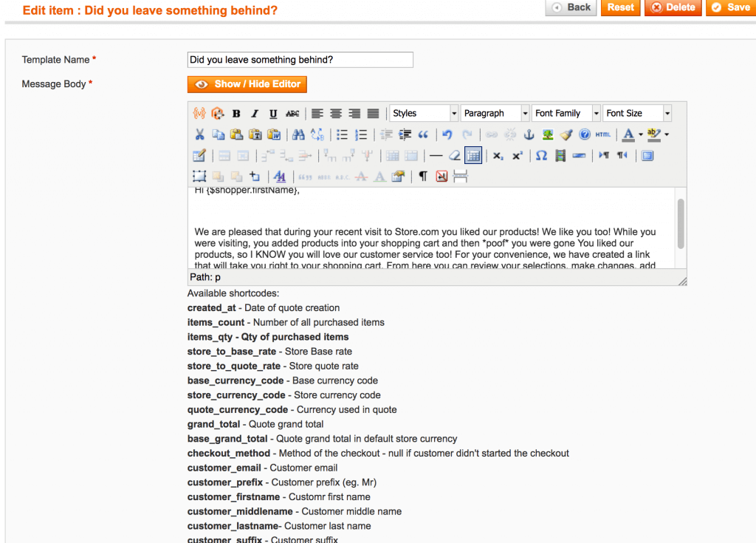Image resolution: width=756 pixels, height=543 pixels.
Task: Open the Font Size dropdown
Action: point(636,113)
